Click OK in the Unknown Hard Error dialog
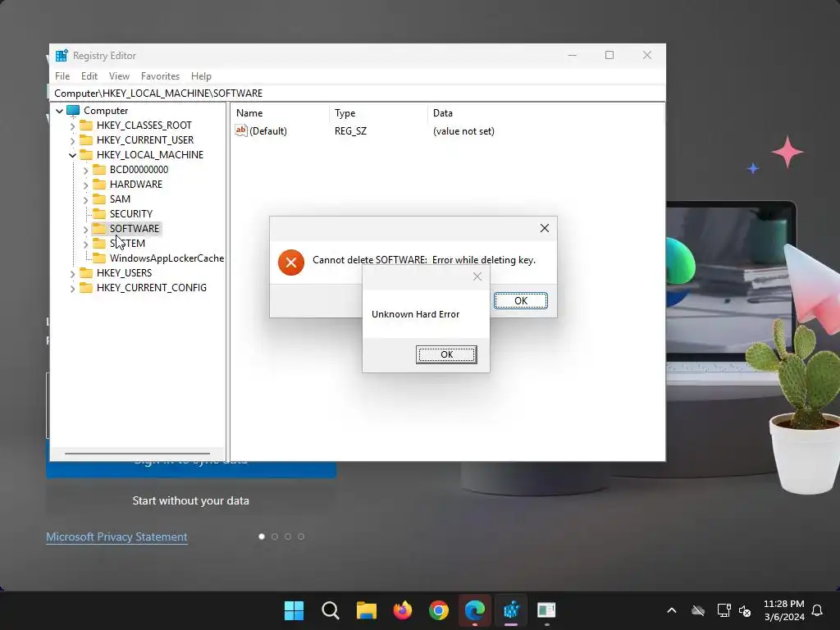 446,354
